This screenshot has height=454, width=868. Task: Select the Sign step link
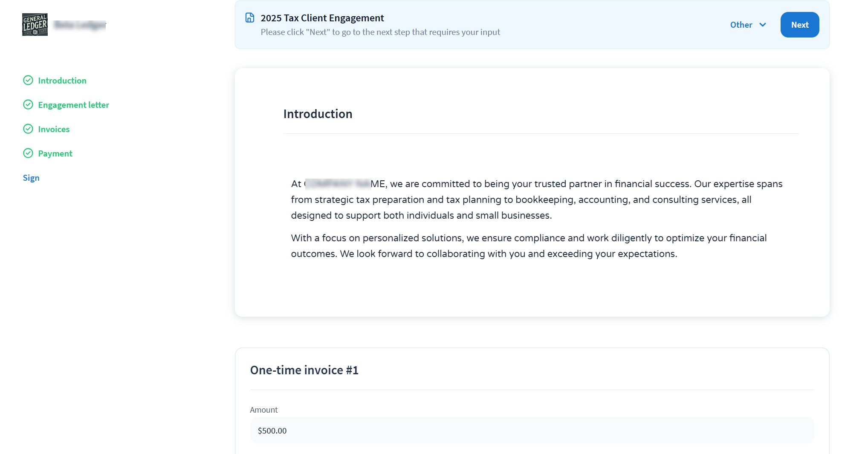pyautogui.click(x=31, y=178)
